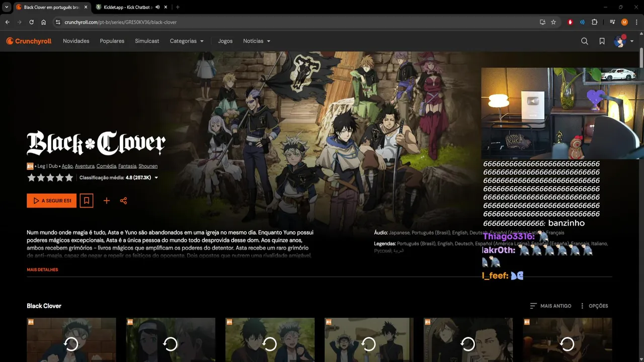Open the Notícias dropdown menu
The height and width of the screenshot is (362, 644).
257,41
